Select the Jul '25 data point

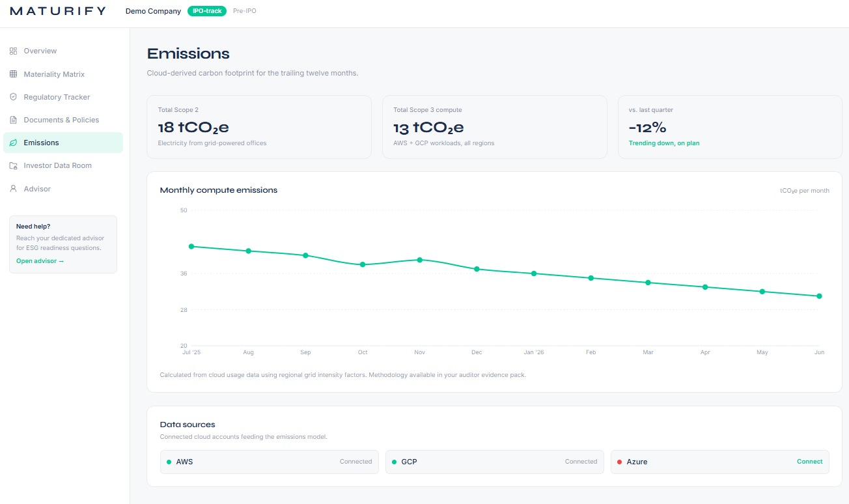tap(191, 246)
